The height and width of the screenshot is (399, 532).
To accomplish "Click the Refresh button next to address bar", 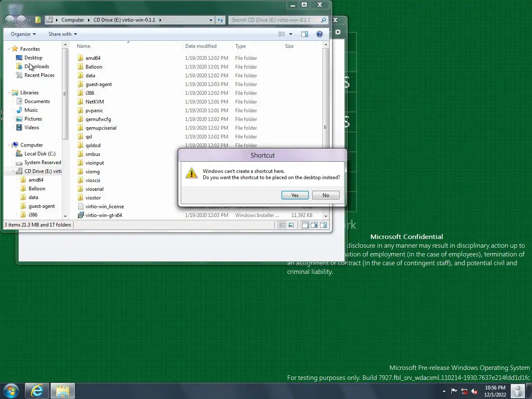I will pos(220,20).
